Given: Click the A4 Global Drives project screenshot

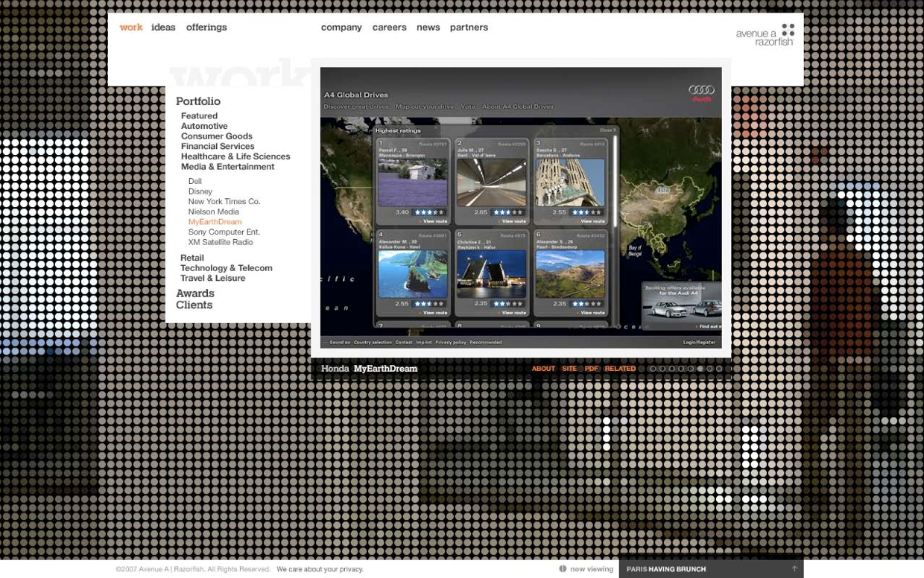Looking at the screenshot, I should click(521, 208).
